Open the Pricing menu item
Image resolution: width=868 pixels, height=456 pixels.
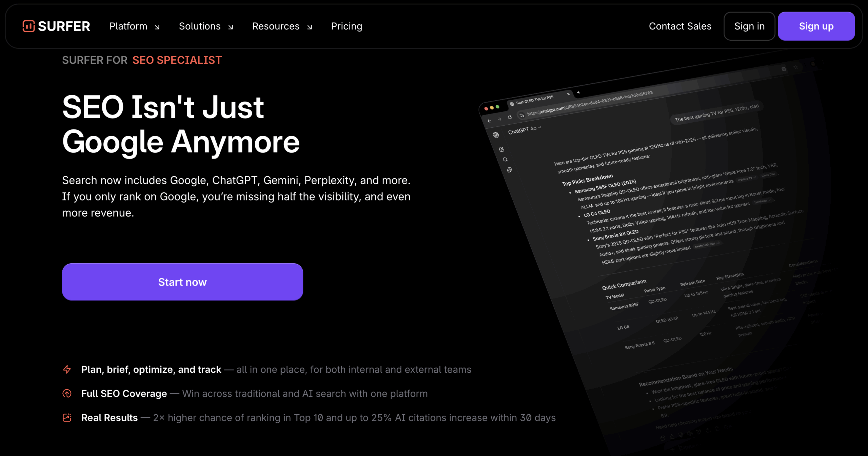(347, 26)
